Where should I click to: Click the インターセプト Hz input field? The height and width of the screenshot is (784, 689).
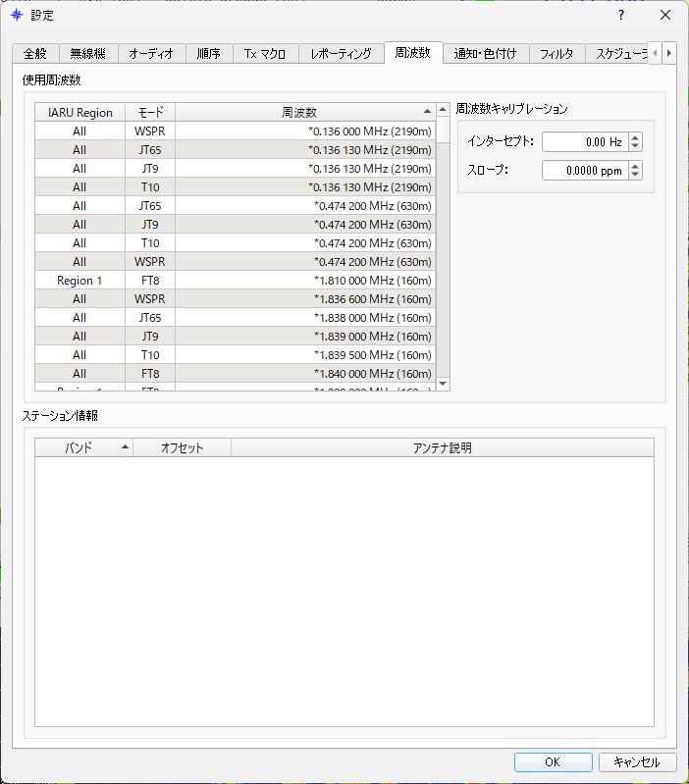click(x=584, y=142)
